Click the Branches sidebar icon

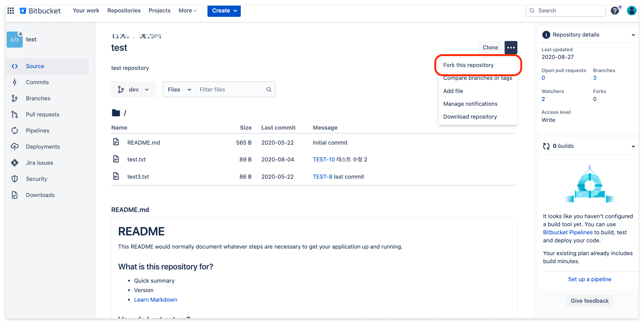tap(15, 98)
